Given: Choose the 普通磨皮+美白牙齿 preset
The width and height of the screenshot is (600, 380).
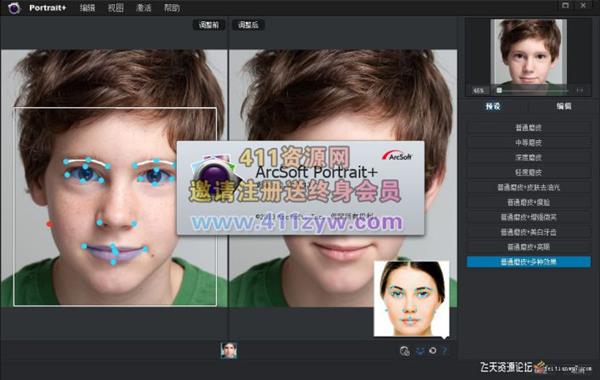Looking at the screenshot, I should (528, 232).
